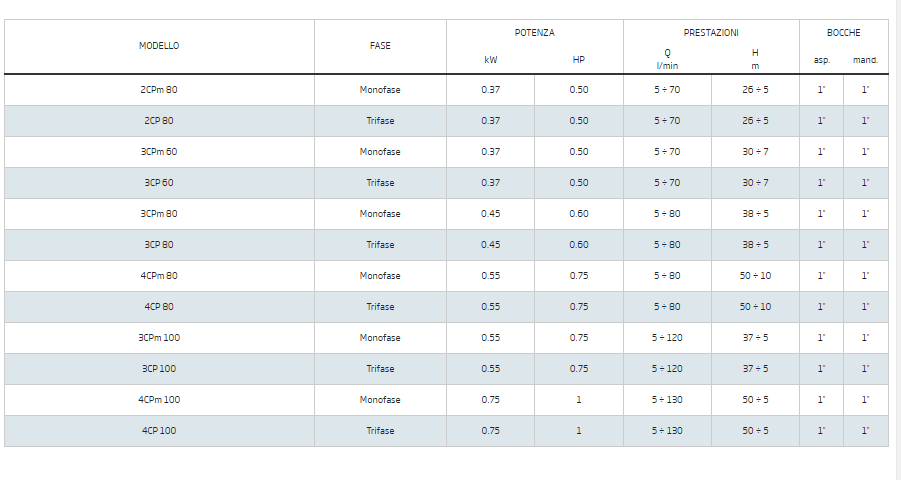The image size is (901, 480).
Task: Click the Trifase cell in 3CP 60 row
Action: [x=380, y=183]
